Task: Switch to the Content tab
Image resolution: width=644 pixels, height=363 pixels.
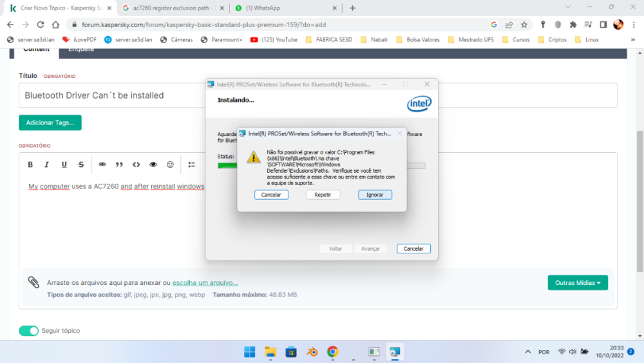Action: (x=36, y=50)
